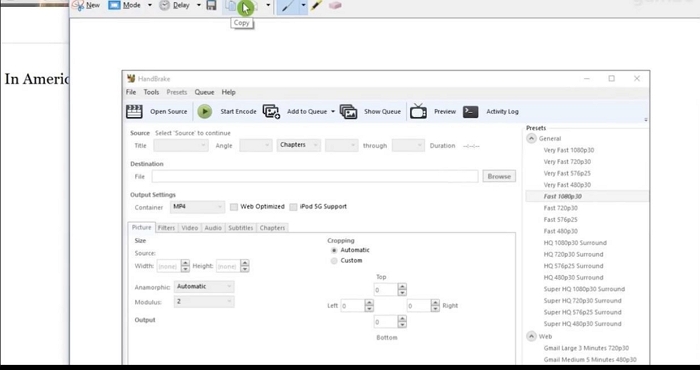Viewport: 700px width, 370px height.
Task: Select the Very Fast 720p30 preset
Action: (x=567, y=162)
